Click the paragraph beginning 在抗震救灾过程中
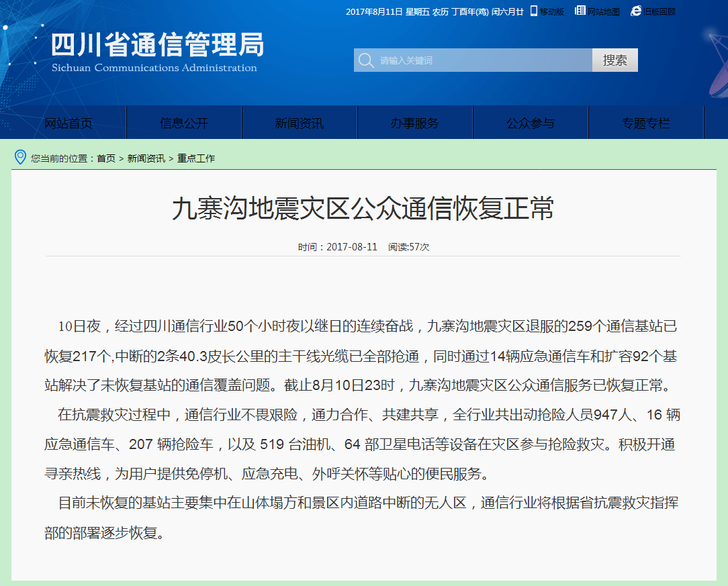728x586 pixels. pyautogui.click(x=363, y=444)
